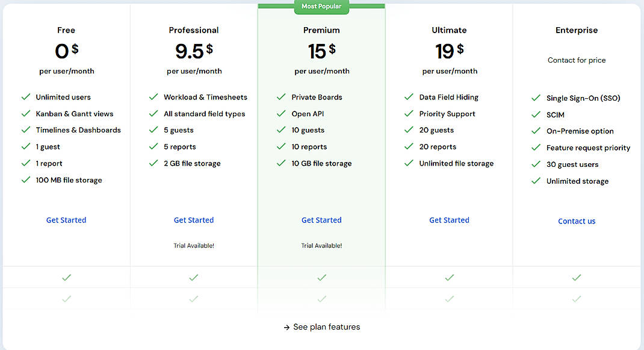644x350 pixels.
Task: Click the checkmark next to Workload & Timesheets
Action: coord(153,97)
